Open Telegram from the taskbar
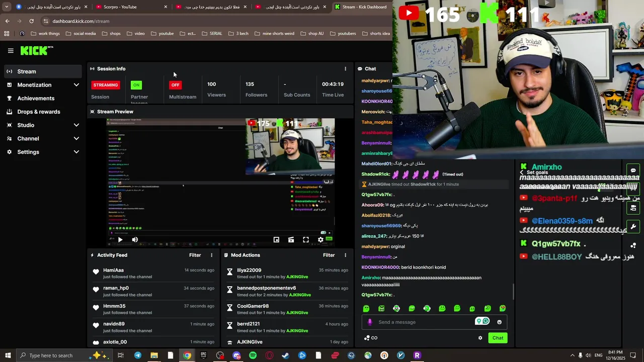 coord(137,355)
